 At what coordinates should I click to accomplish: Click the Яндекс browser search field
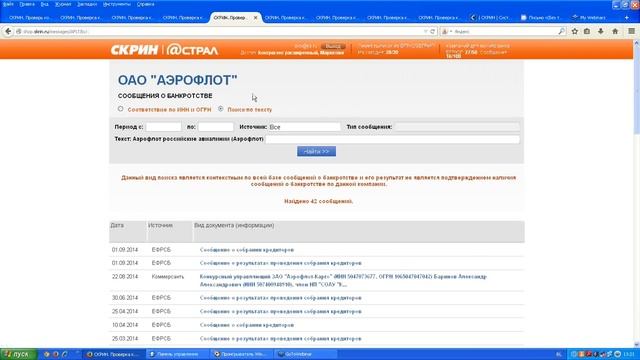(504, 31)
